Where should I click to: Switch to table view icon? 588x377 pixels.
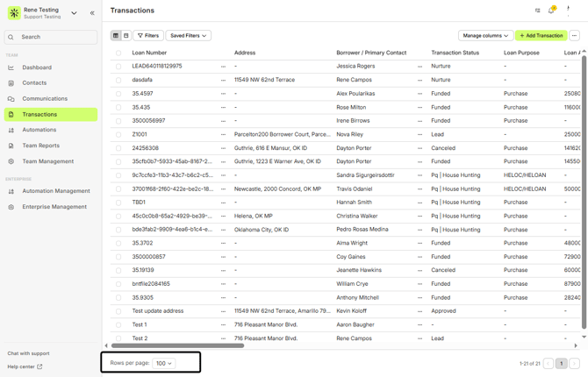click(116, 36)
